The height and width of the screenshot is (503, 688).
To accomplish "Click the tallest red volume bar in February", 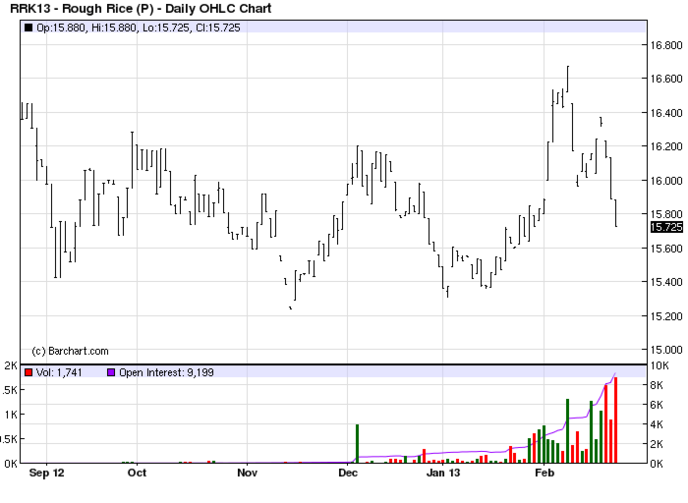I will point(616,420).
